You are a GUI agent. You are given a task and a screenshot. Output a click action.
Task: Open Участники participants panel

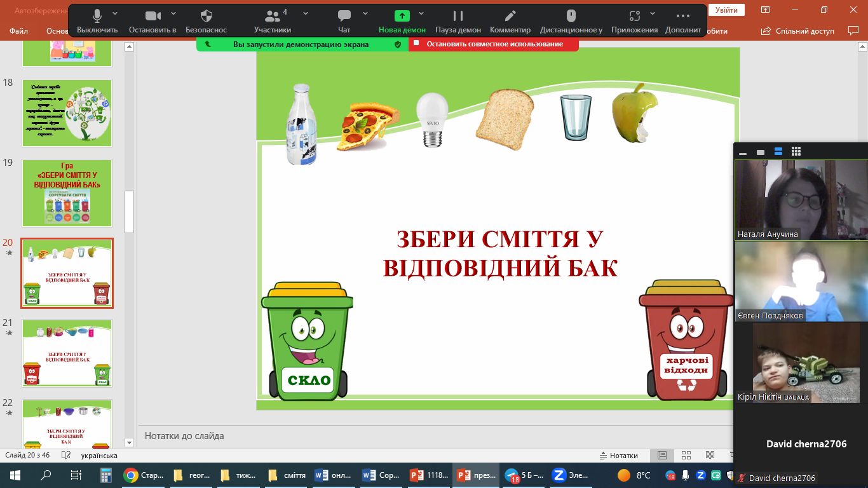(273, 22)
